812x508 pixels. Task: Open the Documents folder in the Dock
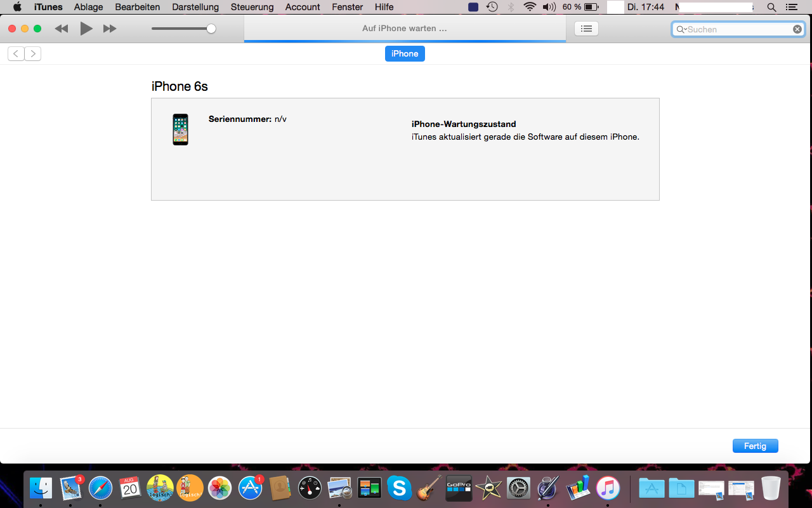[681, 488]
